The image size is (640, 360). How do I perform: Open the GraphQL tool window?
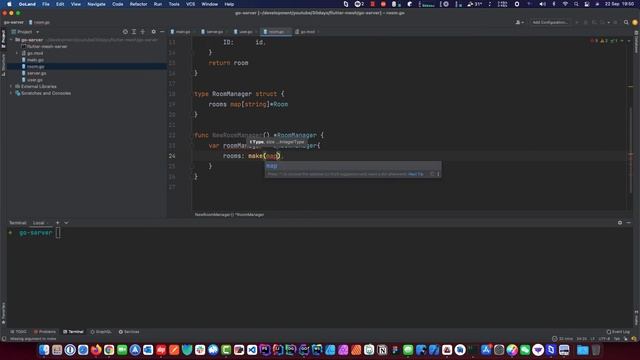(x=101, y=332)
